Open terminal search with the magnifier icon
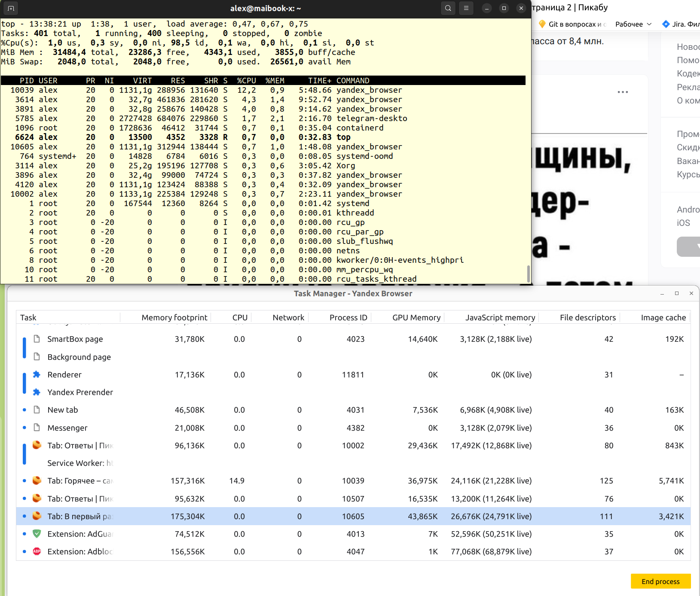This screenshot has height=596, width=700. pyautogui.click(x=448, y=8)
